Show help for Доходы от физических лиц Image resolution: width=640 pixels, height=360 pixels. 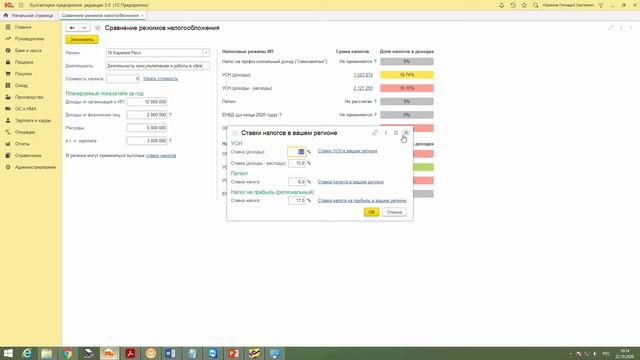[x=171, y=115]
